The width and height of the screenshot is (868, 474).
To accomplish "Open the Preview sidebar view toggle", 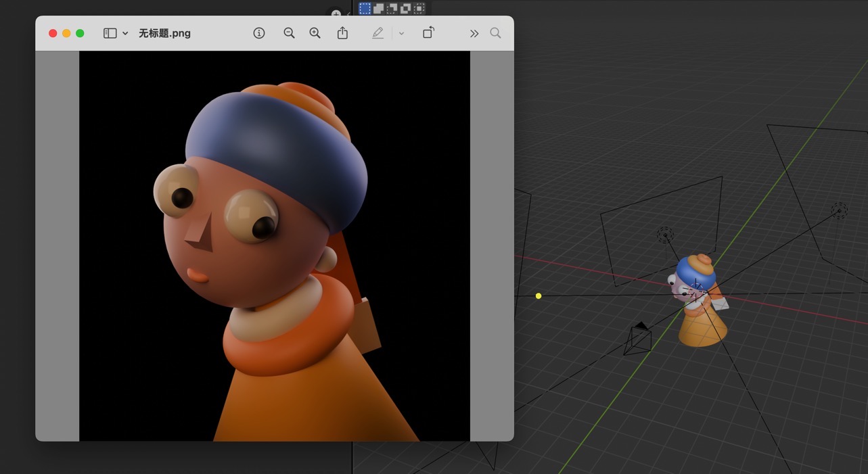I will (110, 33).
